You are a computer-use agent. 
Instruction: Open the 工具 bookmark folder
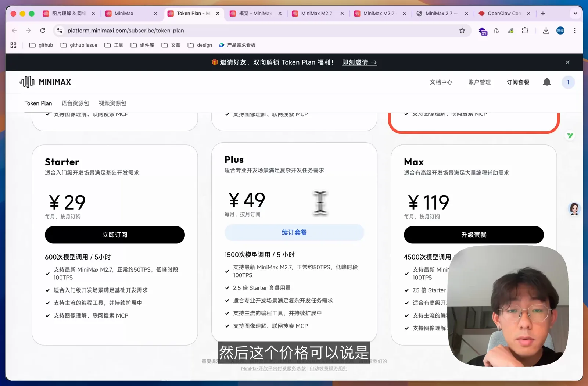pos(114,45)
